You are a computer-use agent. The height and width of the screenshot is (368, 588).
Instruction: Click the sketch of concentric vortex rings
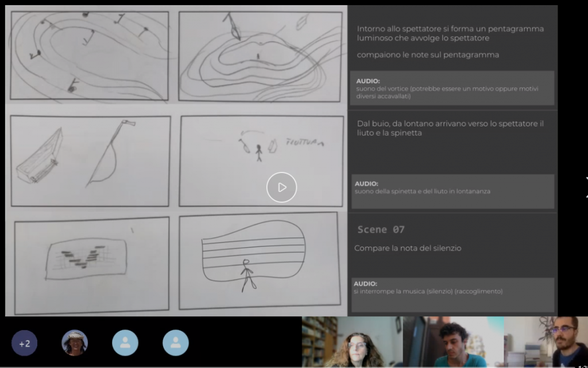click(x=261, y=55)
